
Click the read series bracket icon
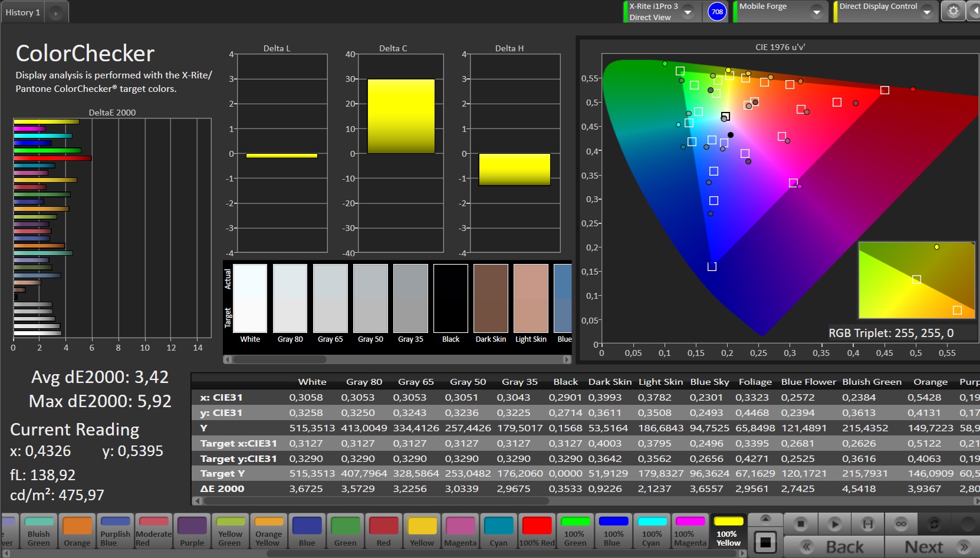867,523
